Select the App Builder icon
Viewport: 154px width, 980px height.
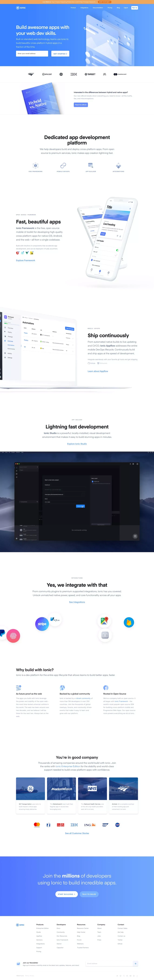tap(91, 165)
